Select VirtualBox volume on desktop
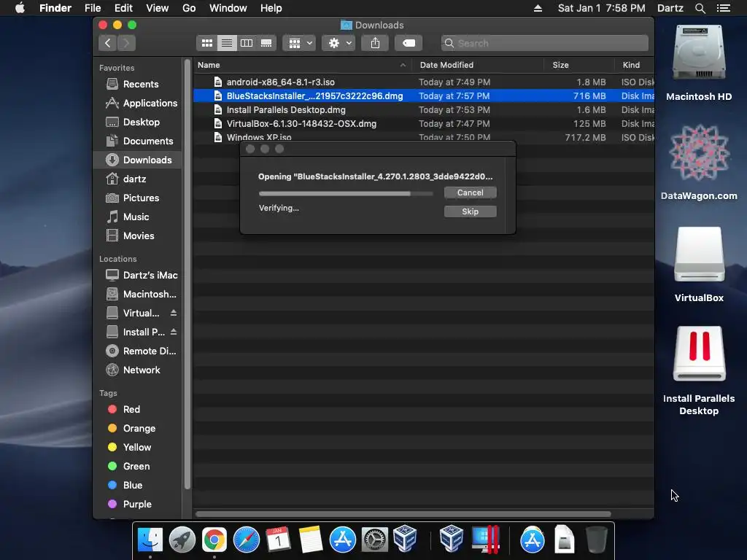Image resolution: width=747 pixels, height=560 pixels. 699,265
